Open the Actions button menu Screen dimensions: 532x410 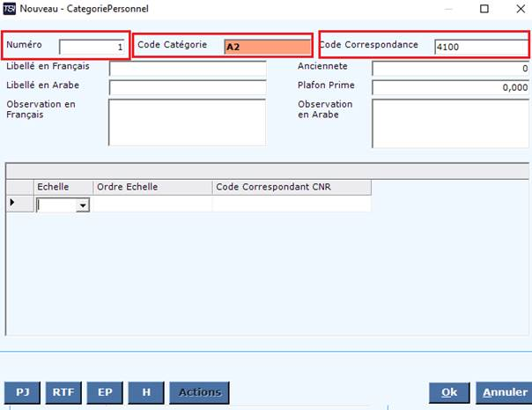point(199,392)
